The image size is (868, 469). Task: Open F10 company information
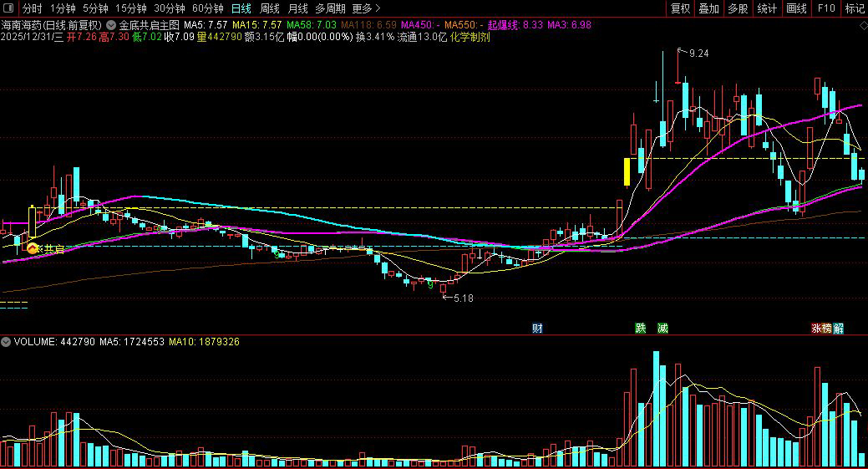pyautogui.click(x=826, y=8)
